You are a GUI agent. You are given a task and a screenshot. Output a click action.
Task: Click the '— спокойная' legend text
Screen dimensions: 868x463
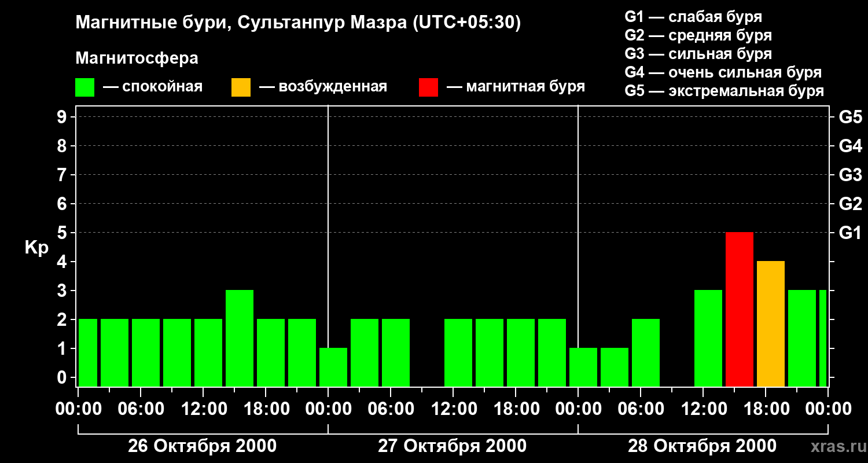click(153, 87)
